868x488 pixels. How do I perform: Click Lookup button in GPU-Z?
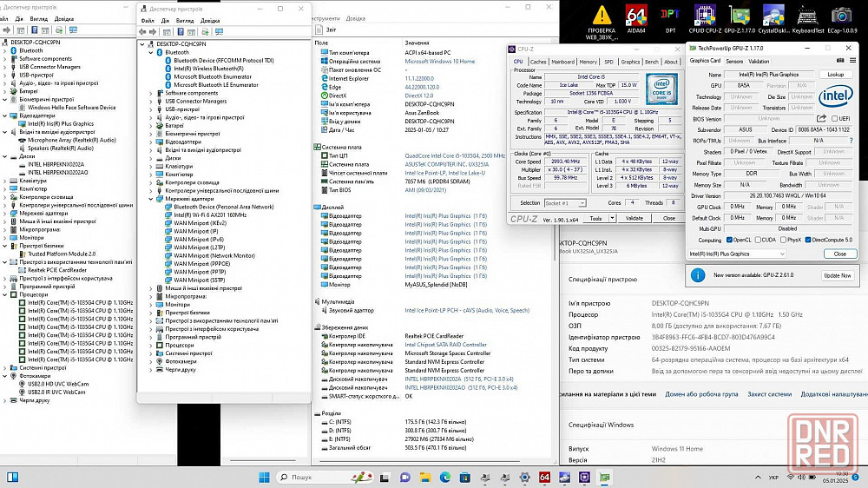click(x=835, y=74)
